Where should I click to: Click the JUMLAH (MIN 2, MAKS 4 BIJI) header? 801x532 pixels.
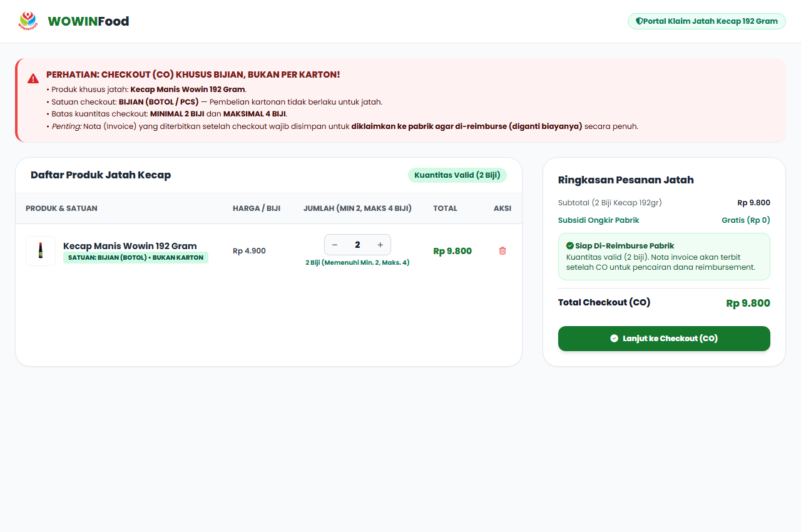tap(357, 208)
